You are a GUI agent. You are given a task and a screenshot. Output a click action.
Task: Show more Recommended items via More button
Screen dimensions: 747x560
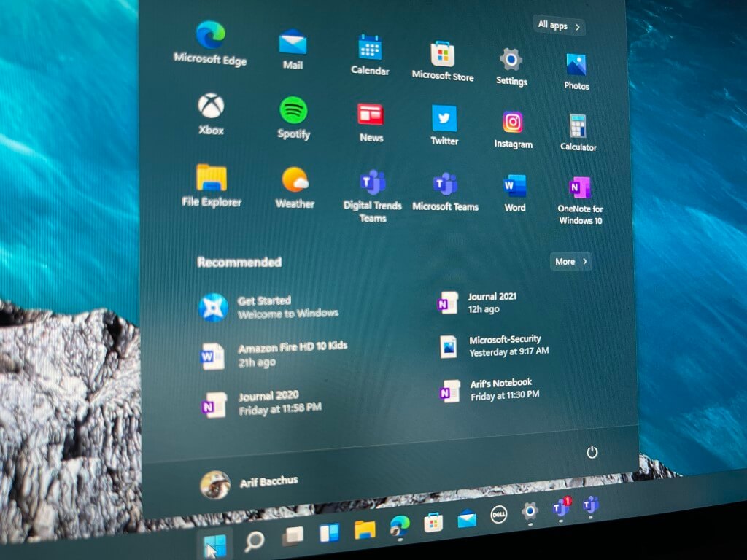[570, 261]
